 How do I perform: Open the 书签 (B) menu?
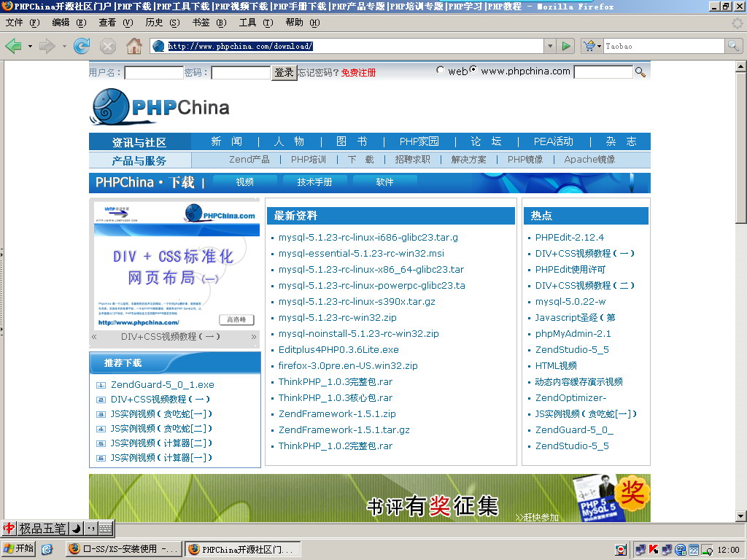[x=209, y=23]
